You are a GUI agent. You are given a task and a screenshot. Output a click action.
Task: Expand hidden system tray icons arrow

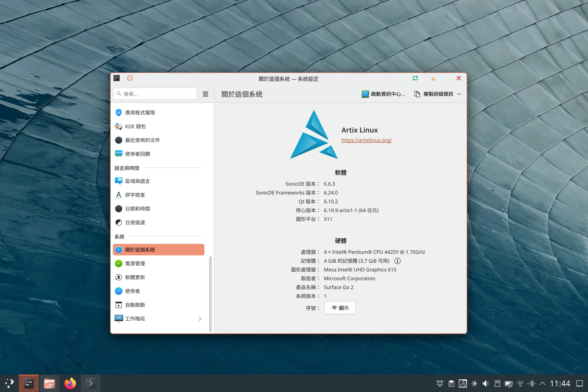pos(542,383)
